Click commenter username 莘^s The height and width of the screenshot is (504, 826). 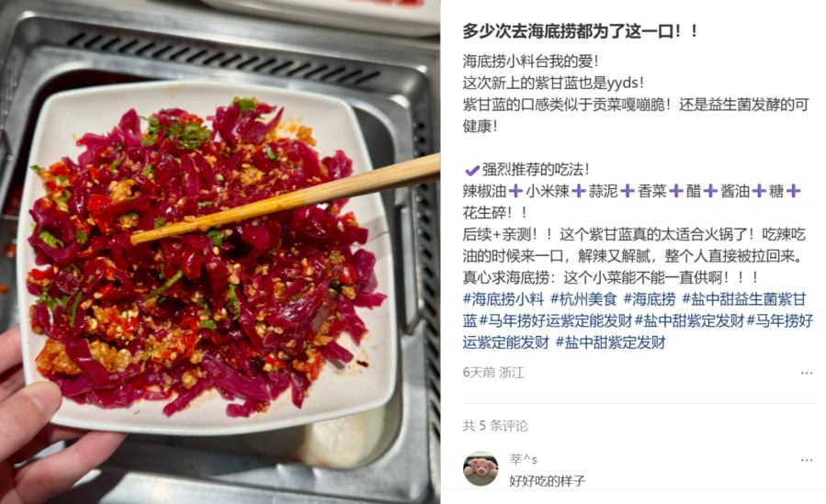click(x=523, y=459)
